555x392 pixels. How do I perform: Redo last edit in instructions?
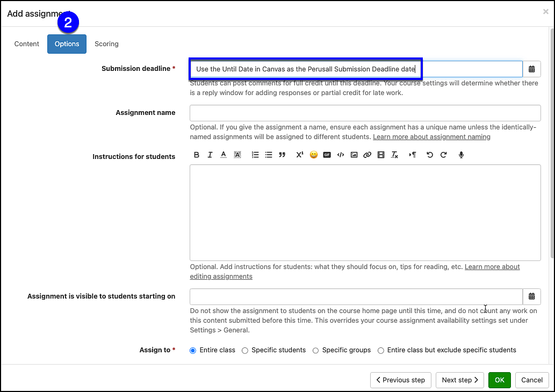[x=443, y=155]
